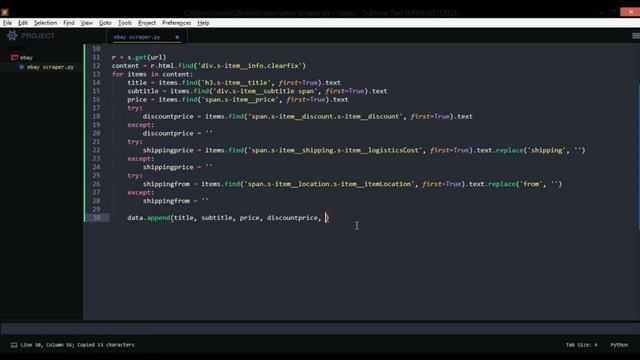Click line number 22 in the gutter
The height and width of the screenshot is (360, 640).
point(96,150)
